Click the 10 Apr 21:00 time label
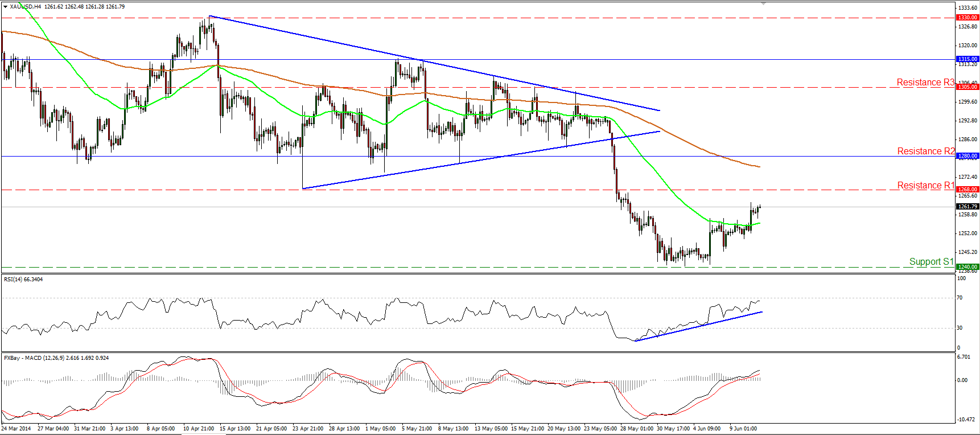 coord(199,429)
